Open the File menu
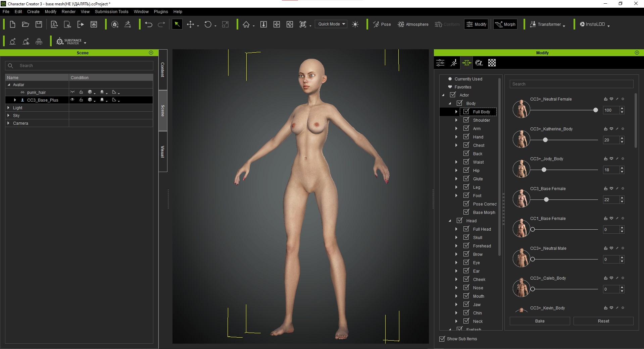This screenshot has height=349, width=644. coord(6,11)
